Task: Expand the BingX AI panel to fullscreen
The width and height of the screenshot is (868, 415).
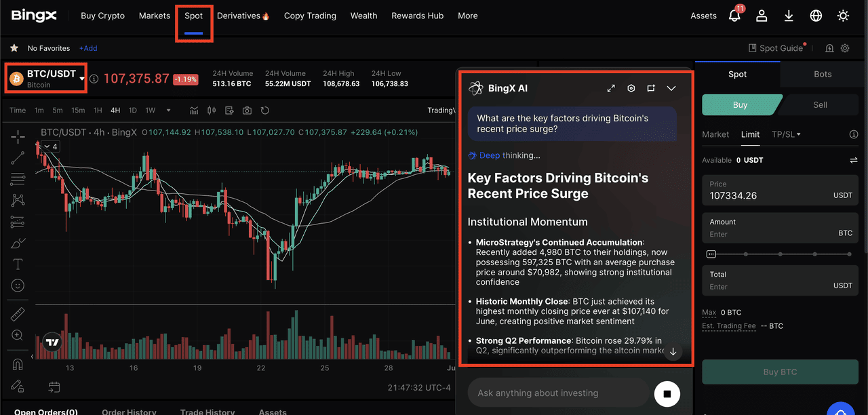Action: click(611, 88)
